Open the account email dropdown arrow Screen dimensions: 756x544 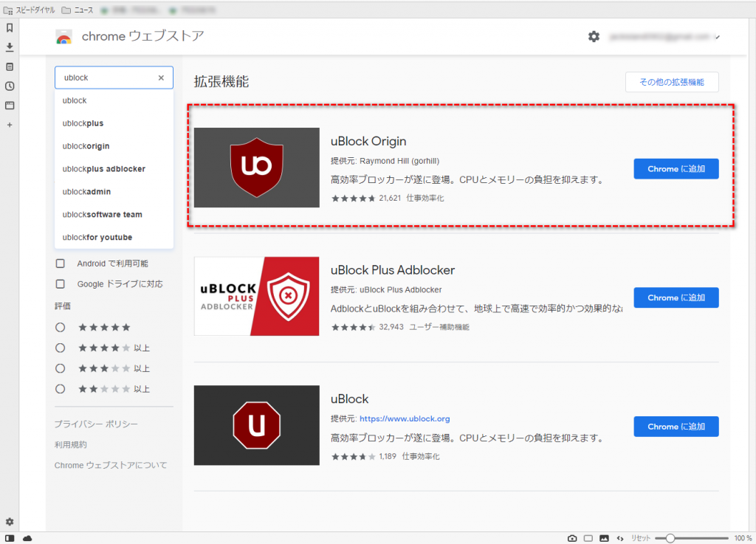(x=718, y=37)
